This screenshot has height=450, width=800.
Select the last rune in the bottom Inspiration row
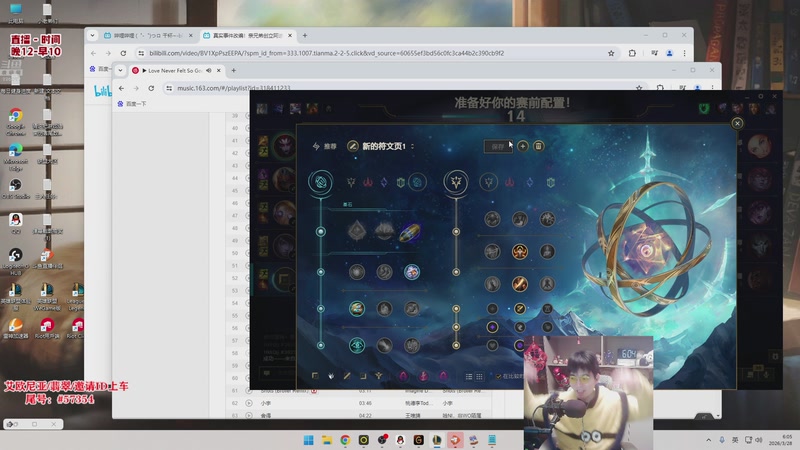pyautogui.click(x=412, y=345)
